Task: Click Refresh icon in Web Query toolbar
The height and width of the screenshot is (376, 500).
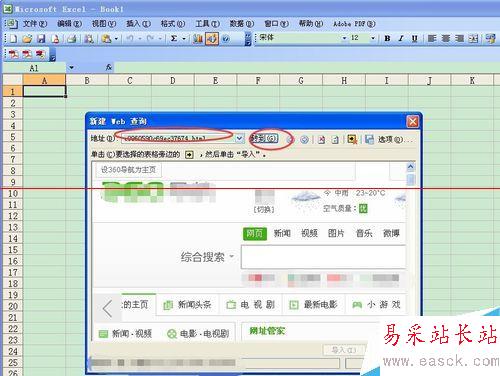Action: click(x=335, y=140)
